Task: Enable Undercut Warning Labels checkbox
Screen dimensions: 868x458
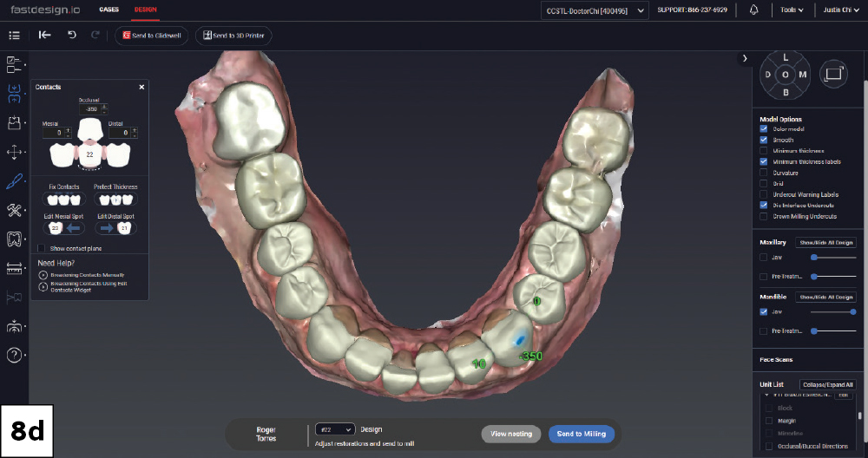Action: 763,194
